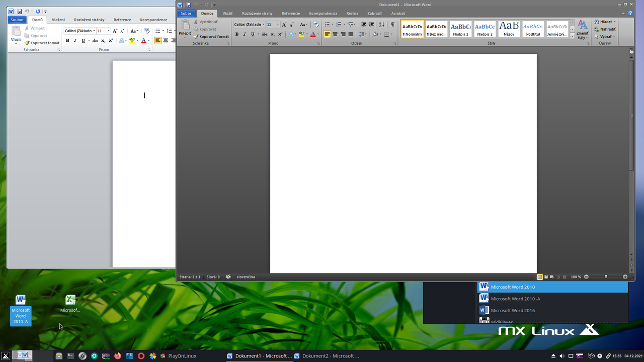Open Rozložení stránky tab in background window

coord(89,20)
